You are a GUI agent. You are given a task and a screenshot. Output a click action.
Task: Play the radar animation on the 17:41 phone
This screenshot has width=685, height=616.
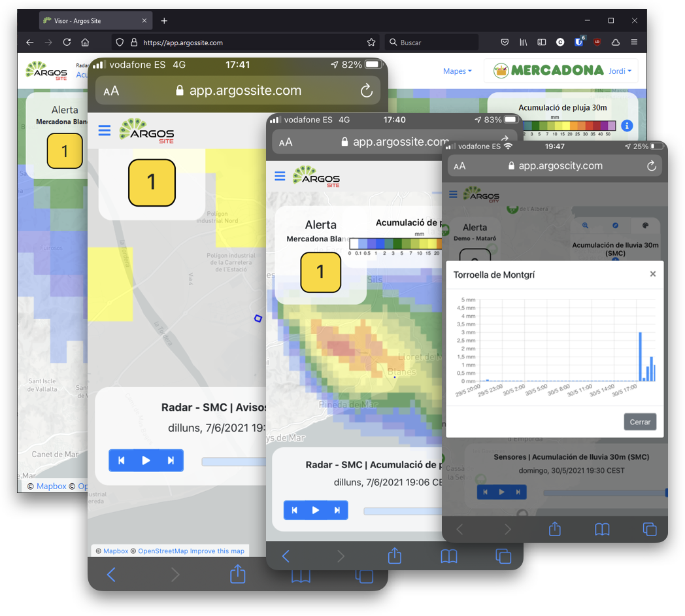click(146, 460)
